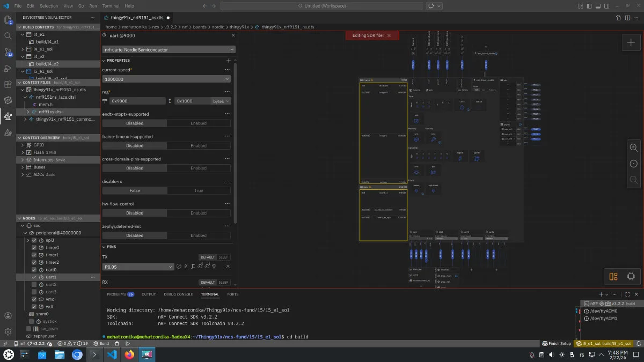Launch Firefox from the taskbar

(129, 354)
